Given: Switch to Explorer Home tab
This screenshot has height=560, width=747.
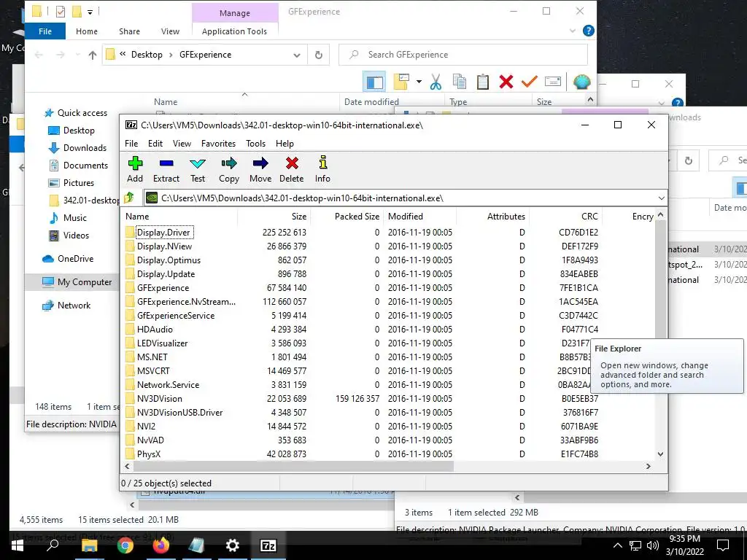Looking at the screenshot, I should click(87, 31).
